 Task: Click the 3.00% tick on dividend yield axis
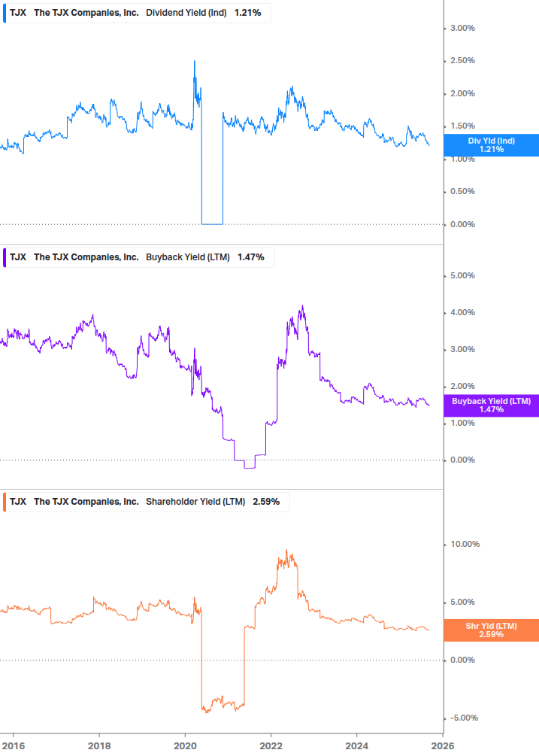(462, 29)
